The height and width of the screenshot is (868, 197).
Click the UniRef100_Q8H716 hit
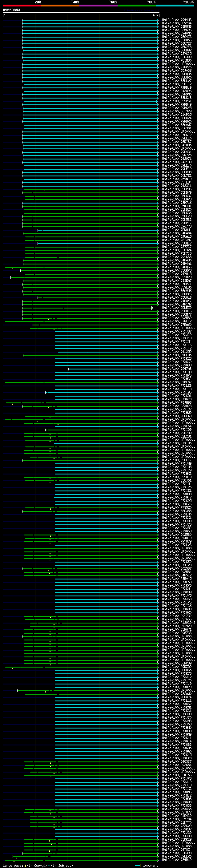pyautogui.click(x=176, y=203)
